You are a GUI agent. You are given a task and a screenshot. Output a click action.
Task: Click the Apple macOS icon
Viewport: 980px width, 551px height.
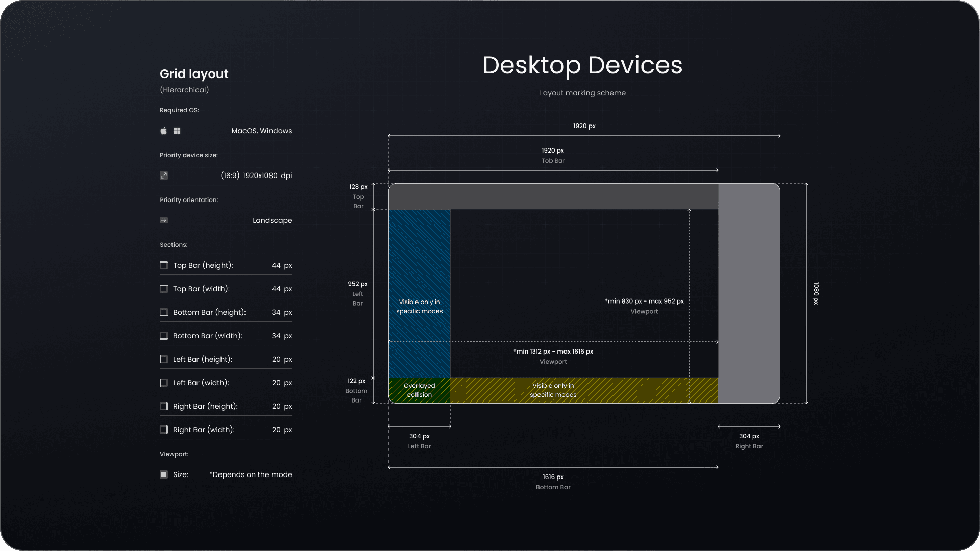[163, 131]
